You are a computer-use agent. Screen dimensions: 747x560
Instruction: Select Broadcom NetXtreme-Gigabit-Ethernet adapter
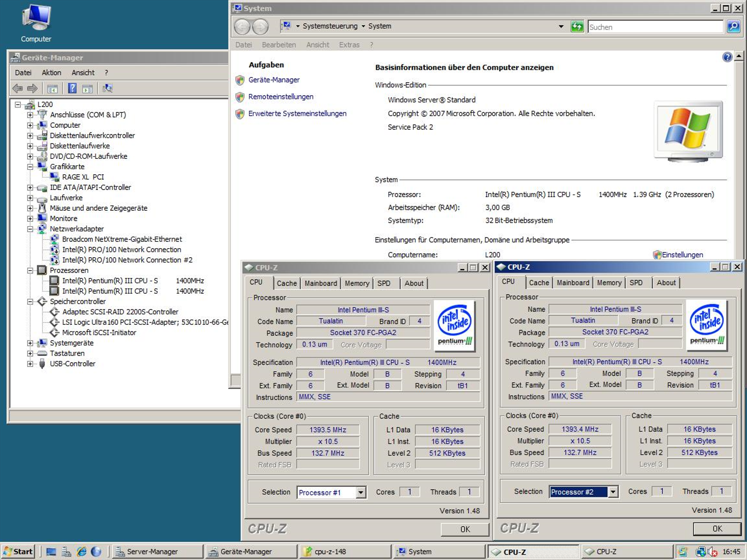(122, 240)
